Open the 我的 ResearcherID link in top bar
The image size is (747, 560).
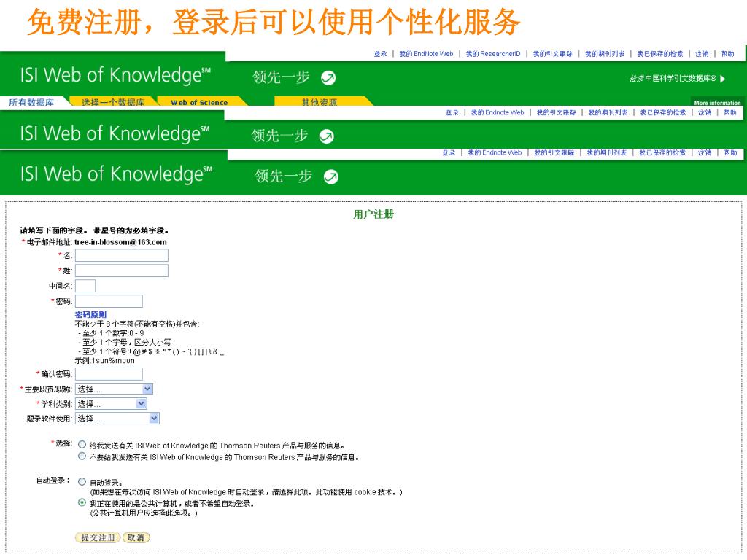tap(493, 54)
